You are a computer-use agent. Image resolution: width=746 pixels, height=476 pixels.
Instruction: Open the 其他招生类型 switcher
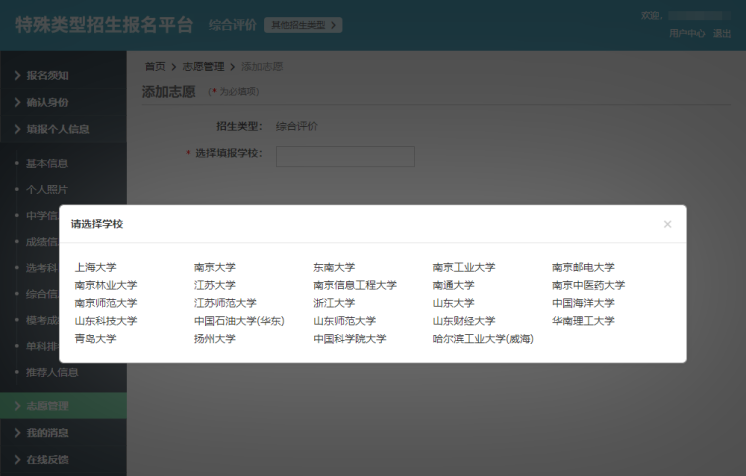(x=302, y=25)
